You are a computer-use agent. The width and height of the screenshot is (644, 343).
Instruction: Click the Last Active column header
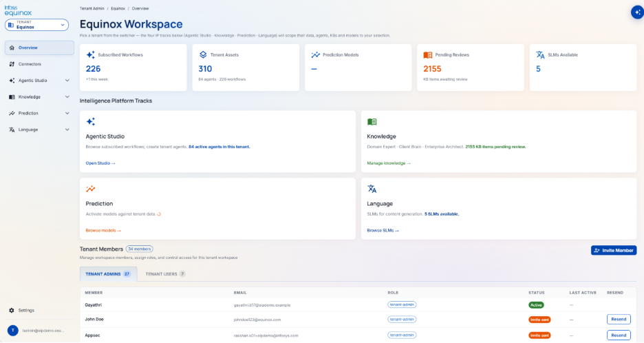point(583,293)
